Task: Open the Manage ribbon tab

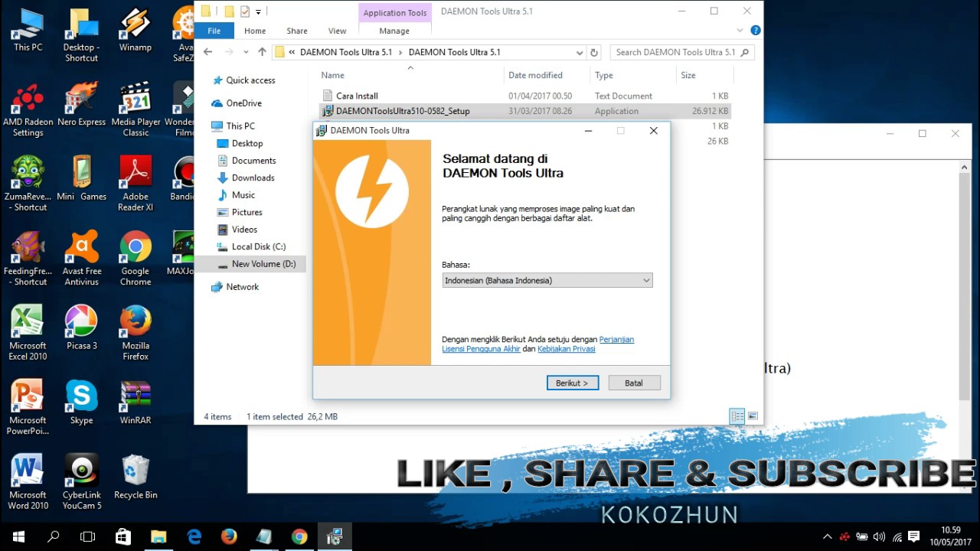Action: (394, 31)
